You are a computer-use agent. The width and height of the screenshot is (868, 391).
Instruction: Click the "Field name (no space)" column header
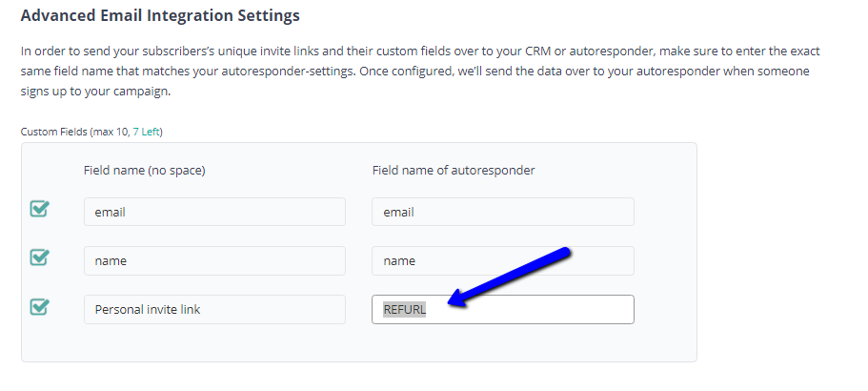click(x=145, y=170)
